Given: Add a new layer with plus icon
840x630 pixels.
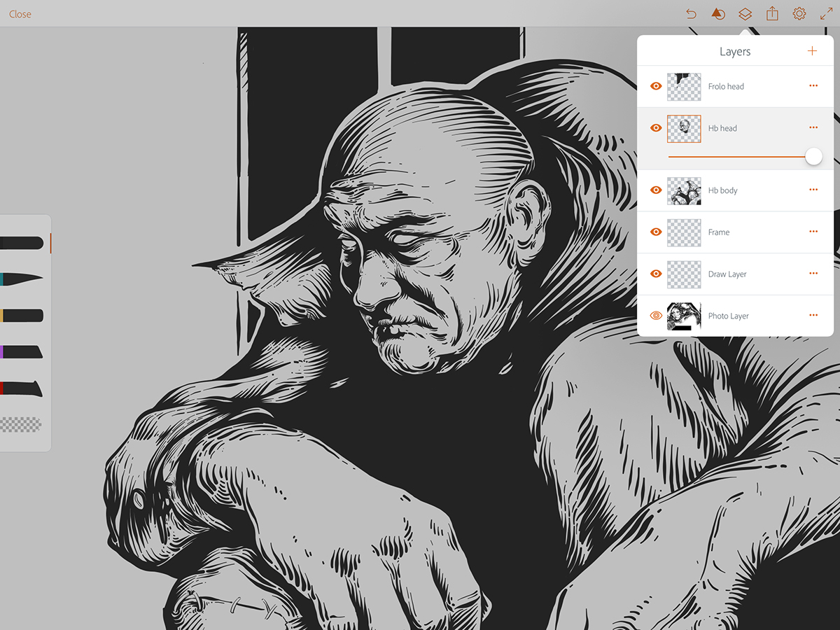Looking at the screenshot, I should click(812, 51).
